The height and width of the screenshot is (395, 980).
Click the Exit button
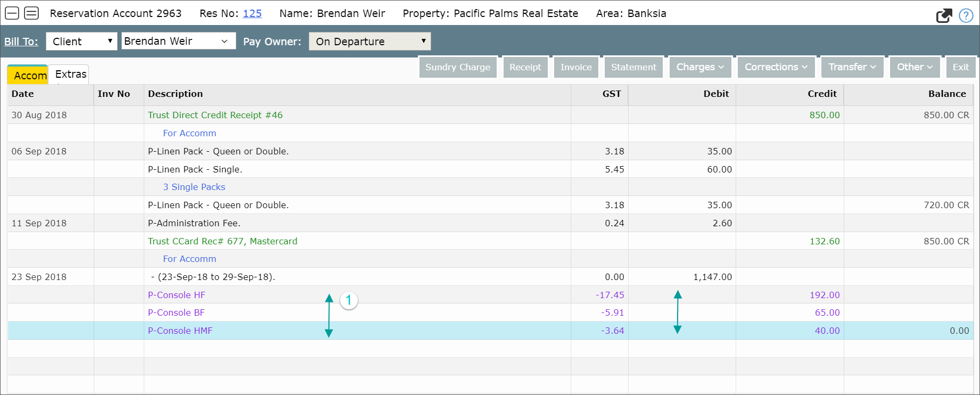(960, 67)
